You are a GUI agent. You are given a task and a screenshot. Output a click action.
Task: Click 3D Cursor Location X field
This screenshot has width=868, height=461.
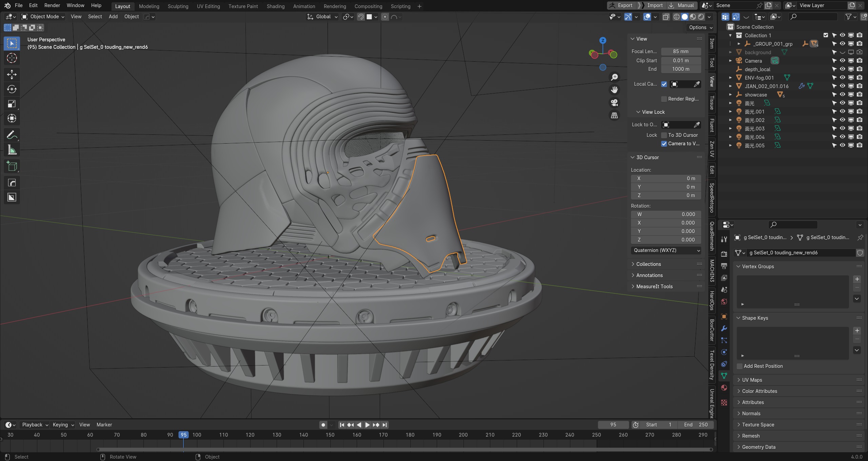pyautogui.click(x=666, y=179)
